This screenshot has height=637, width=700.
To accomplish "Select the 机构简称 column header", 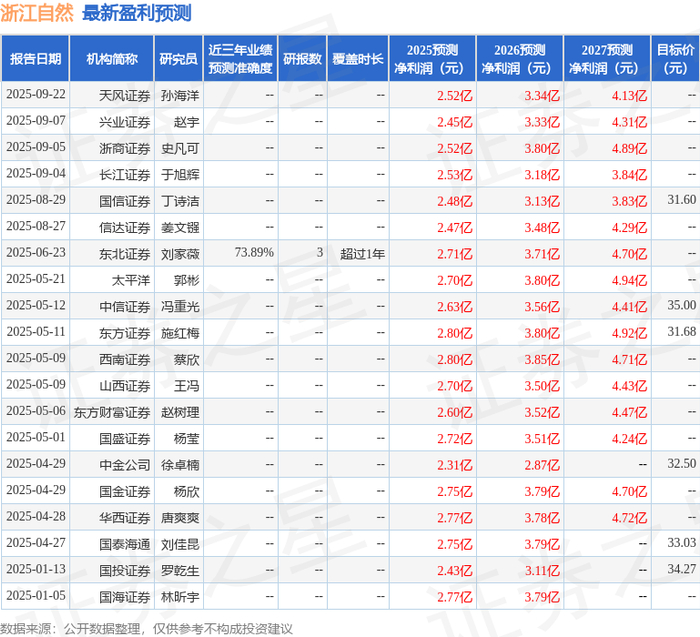I will click(x=112, y=59).
